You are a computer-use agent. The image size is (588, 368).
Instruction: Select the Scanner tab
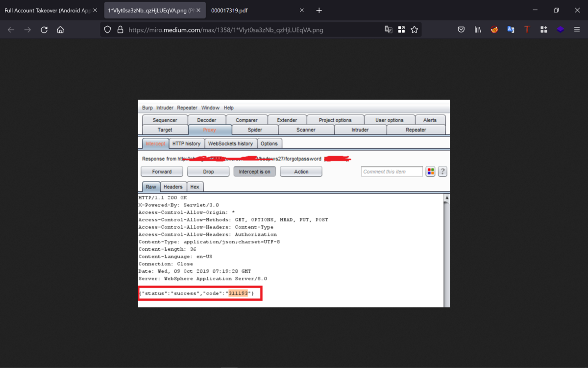click(x=306, y=130)
